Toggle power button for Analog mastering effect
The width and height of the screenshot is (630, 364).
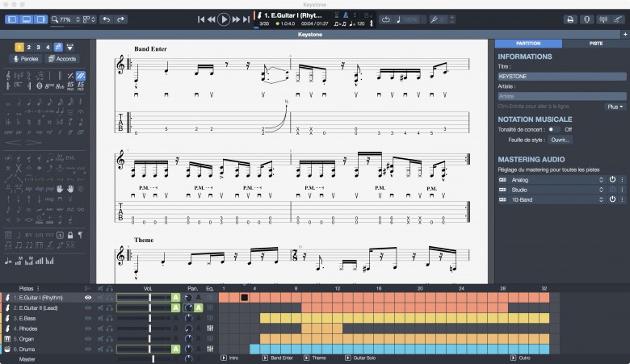[612, 178]
